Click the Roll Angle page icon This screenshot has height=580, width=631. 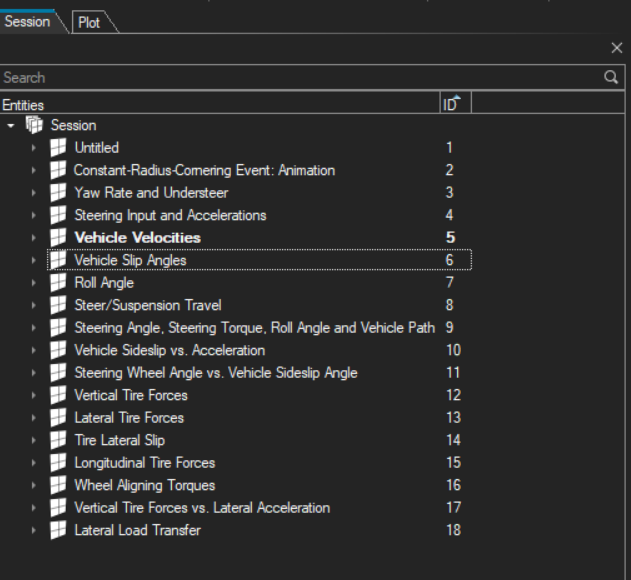[58, 283]
